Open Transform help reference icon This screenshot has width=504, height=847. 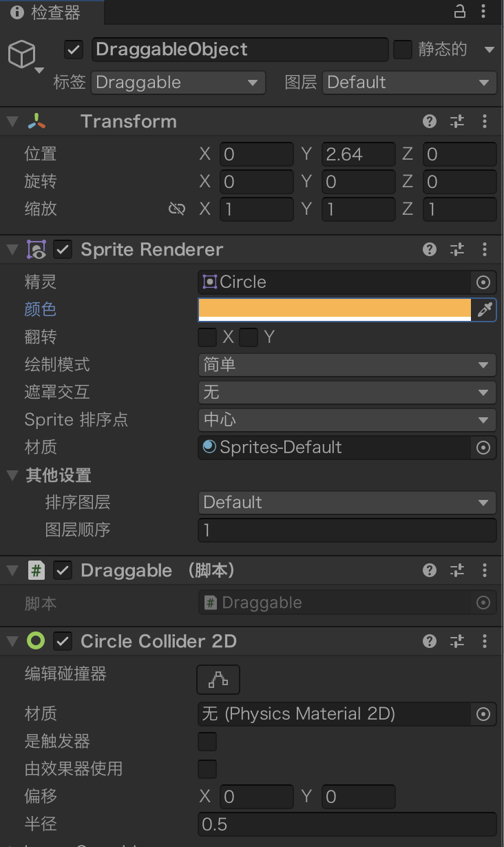point(430,121)
